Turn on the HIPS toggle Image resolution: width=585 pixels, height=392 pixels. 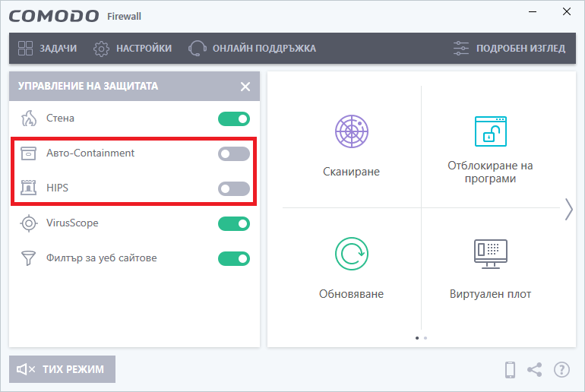pyautogui.click(x=234, y=188)
